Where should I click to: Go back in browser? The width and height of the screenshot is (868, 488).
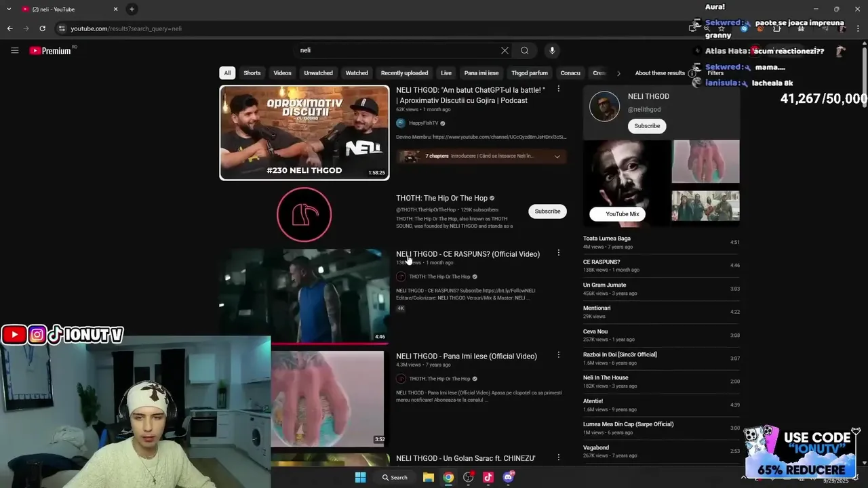pos(9,28)
